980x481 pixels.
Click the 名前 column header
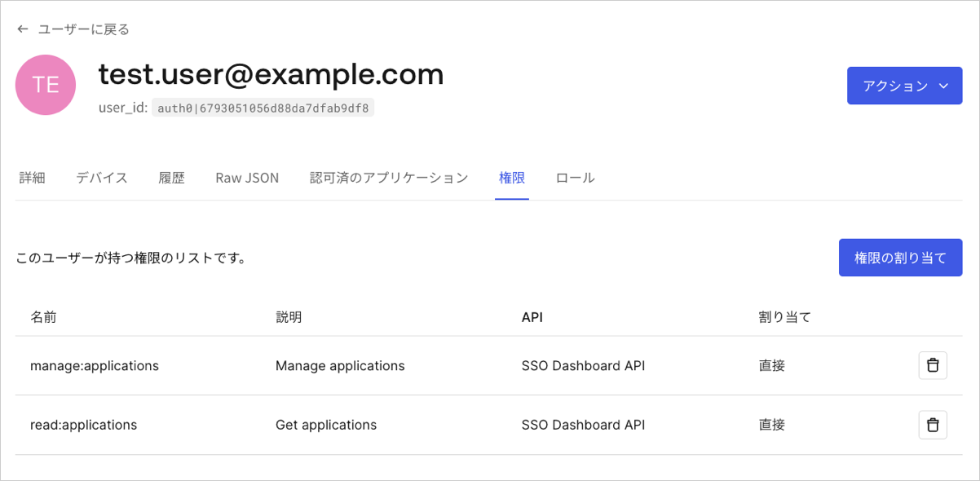(x=44, y=316)
